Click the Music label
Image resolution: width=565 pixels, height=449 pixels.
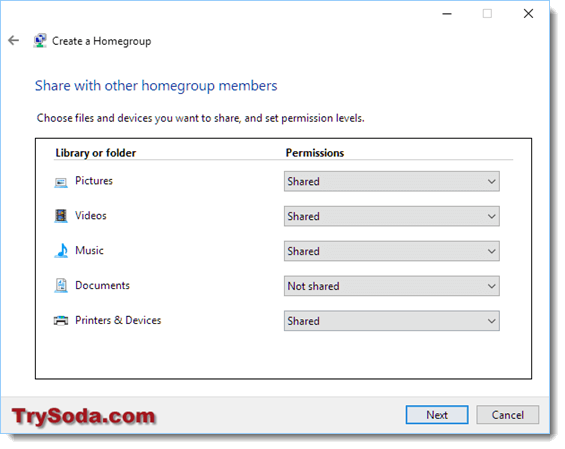tap(89, 250)
